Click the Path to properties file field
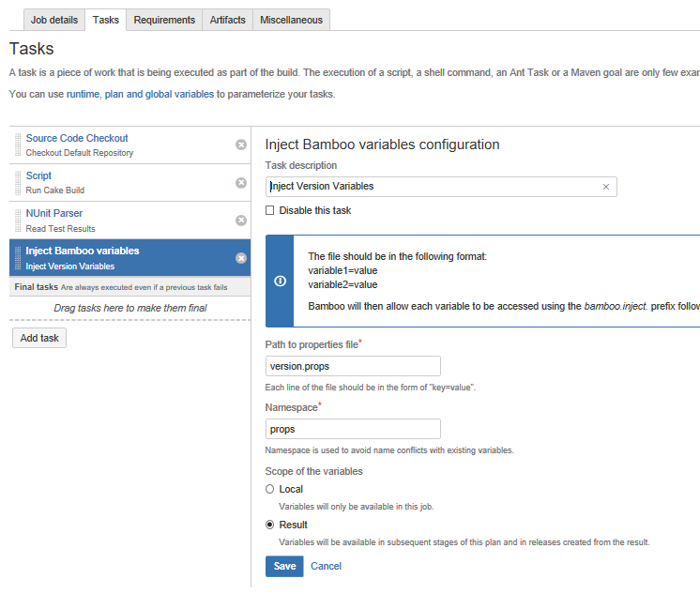The image size is (700, 594). [353, 366]
